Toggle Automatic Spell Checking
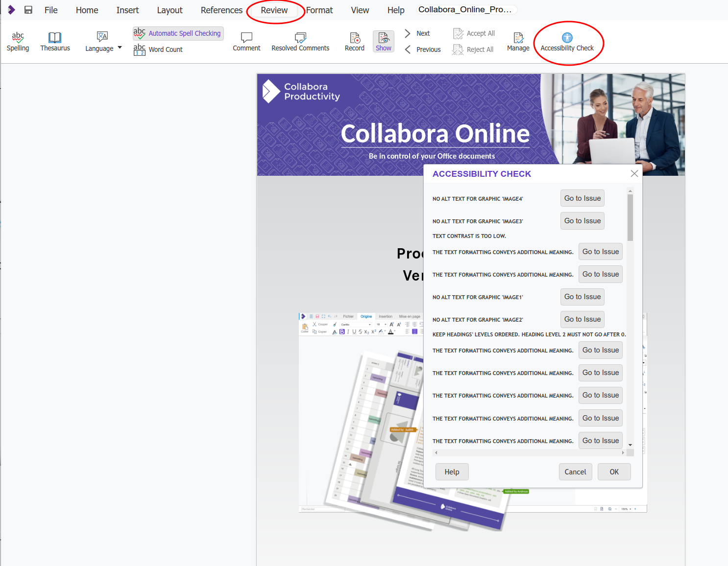728x566 pixels. point(178,33)
